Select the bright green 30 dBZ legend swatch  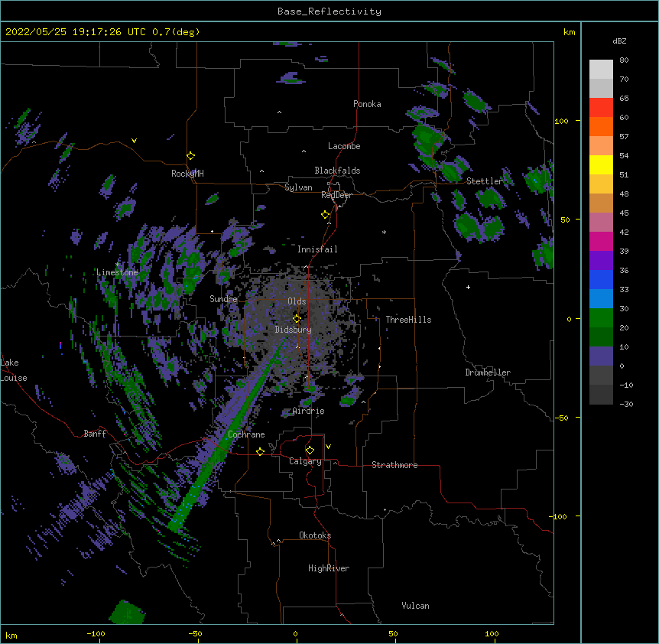tap(601, 318)
